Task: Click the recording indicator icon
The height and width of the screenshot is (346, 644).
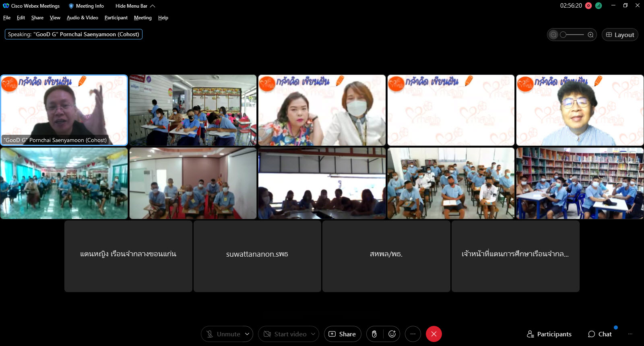Action: 588,6
